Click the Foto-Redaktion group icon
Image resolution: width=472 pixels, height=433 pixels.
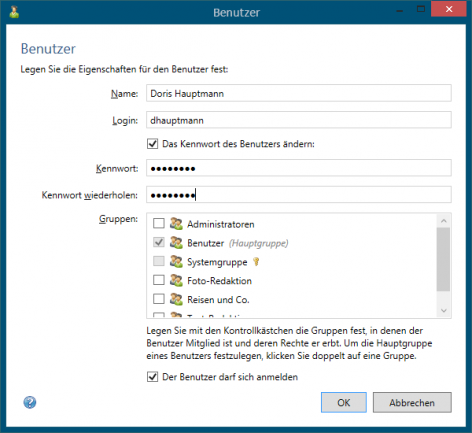[x=176, y=280]
